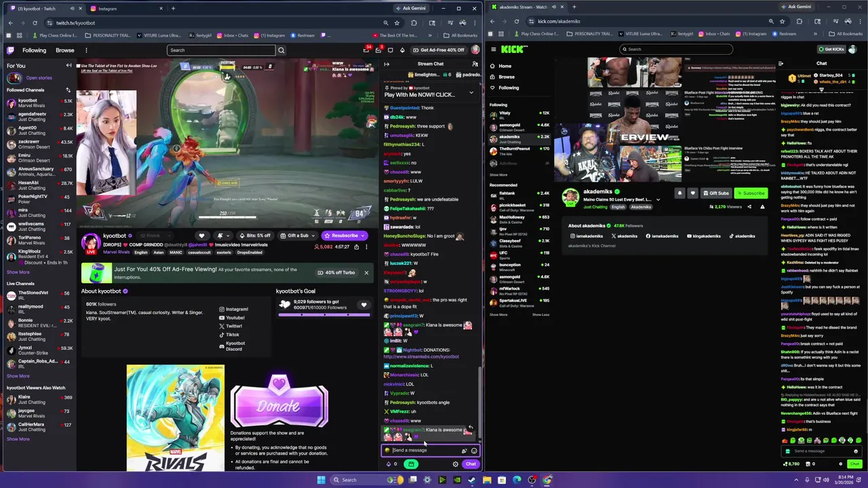The width and height of the screenshot is (868, 488).
Task: Click Get Ad-Free 40% Off button
Action: (x=438, y=49)
